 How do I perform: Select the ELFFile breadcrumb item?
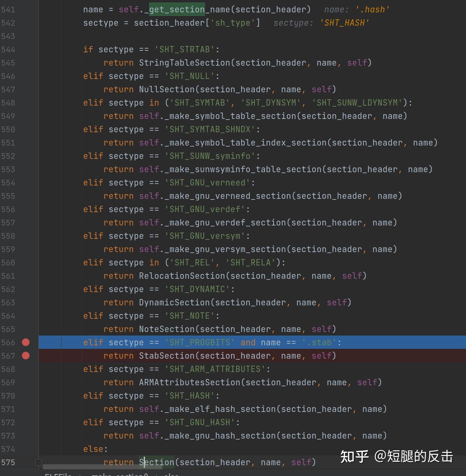57,474
